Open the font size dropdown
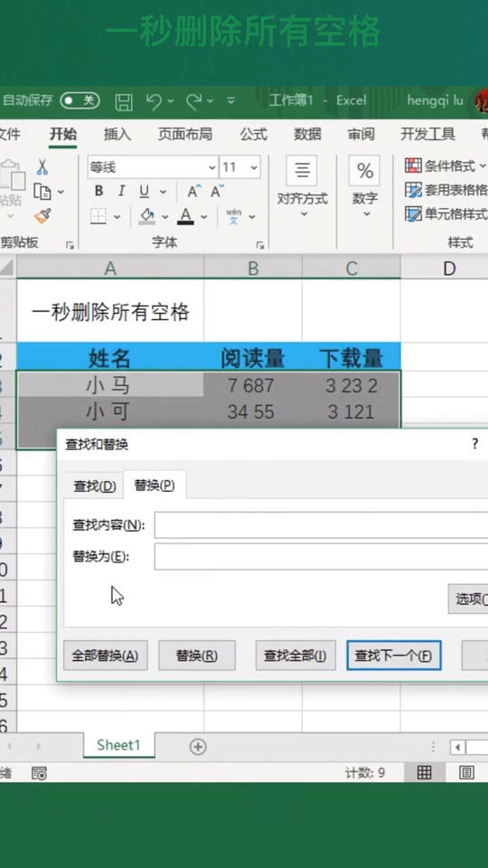This screenshot has height=868, width=488. click(x=254, y=167)
